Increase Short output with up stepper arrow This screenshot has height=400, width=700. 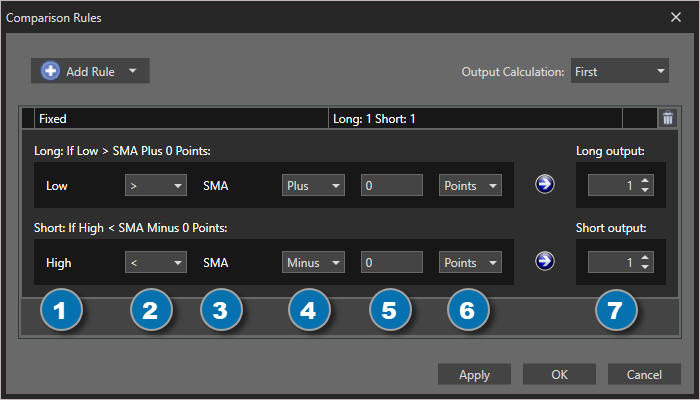pyautogui.click(x=645, y=258)
